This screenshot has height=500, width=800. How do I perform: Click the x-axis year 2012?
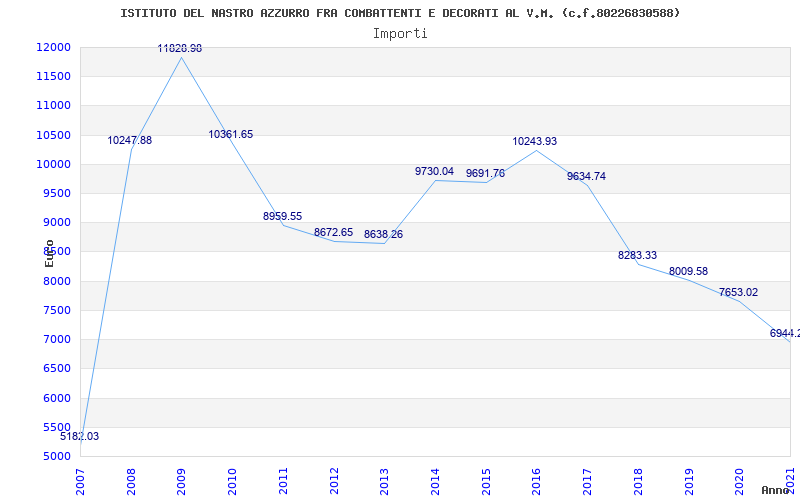pos(334,481)
